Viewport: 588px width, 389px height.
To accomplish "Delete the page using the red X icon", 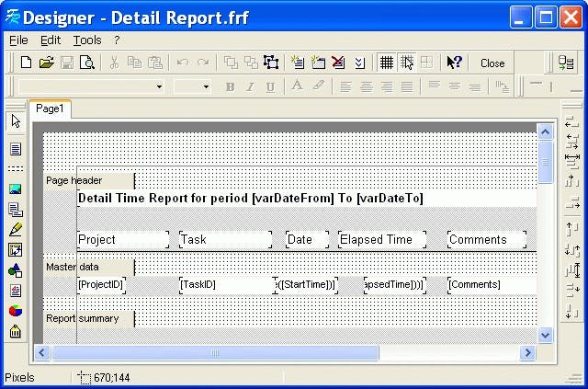I will tap(338, 63).
